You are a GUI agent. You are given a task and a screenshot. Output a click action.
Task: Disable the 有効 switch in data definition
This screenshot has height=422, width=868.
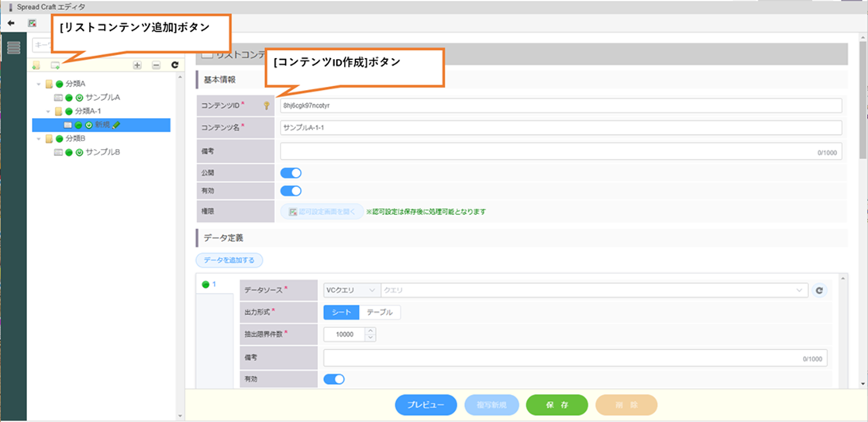[334, 379]
